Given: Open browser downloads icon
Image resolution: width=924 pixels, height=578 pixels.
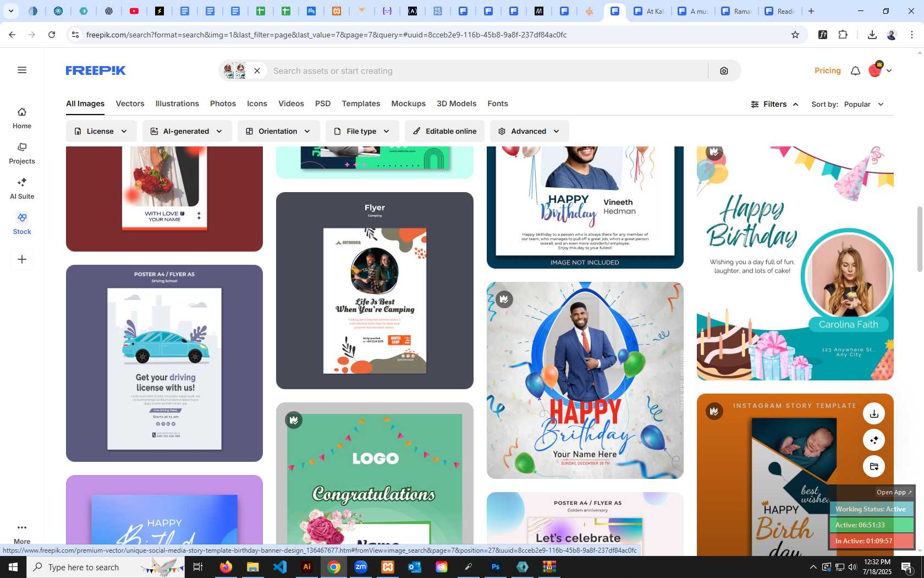Looking at the screenshot, I should click(x=872, y=35).
